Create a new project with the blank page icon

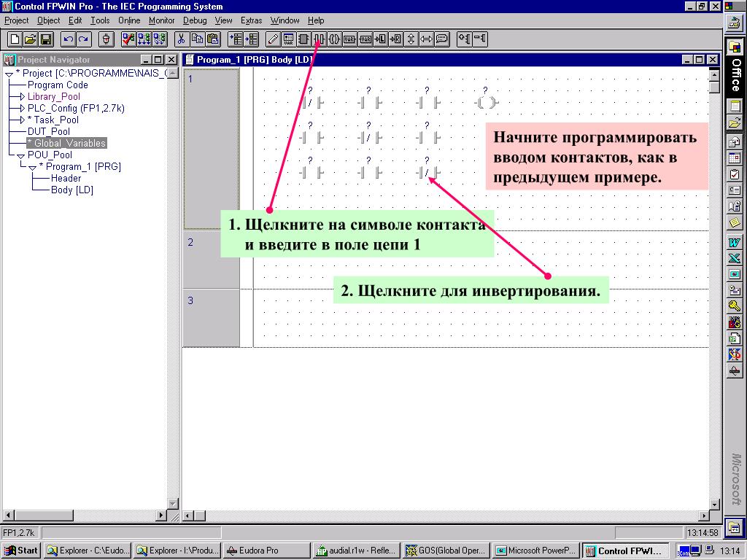15,39
